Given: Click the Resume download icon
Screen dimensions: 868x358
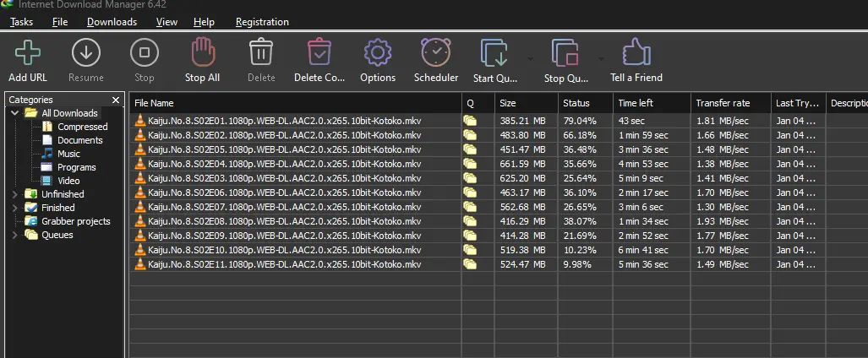Looking at the screenshot, I should coord(86,53).
